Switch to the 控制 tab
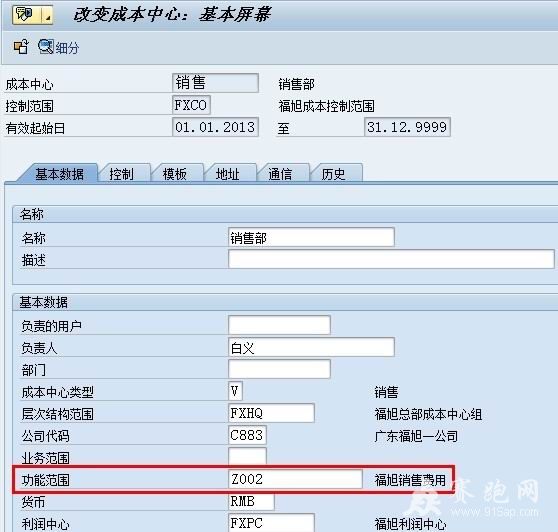The height and width of the screenshot is (532, 558). 122,174
